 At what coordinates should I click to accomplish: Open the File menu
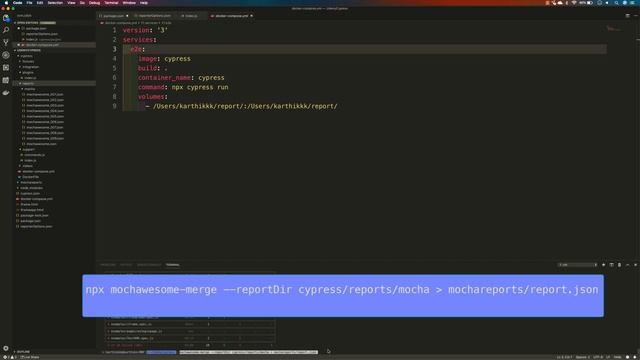point(29,3)
